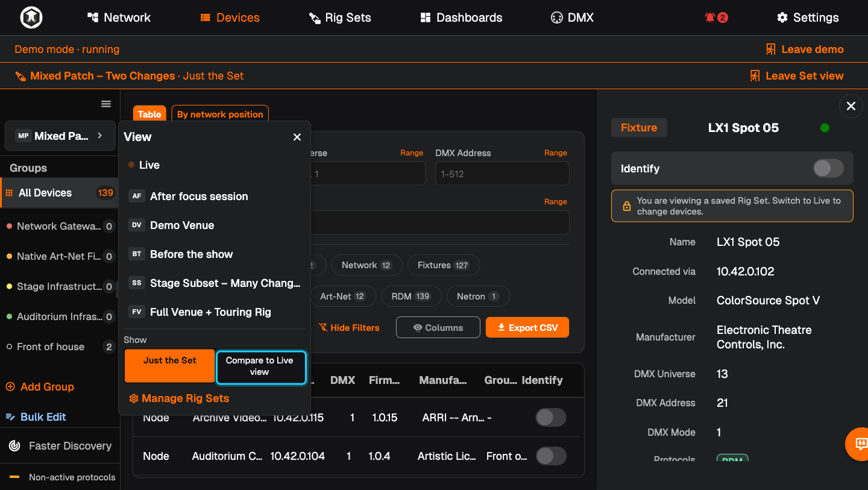Click Hide Filters
Image resolution: width=868 pixels, height=490 pixels.
(x=349, y=328)
